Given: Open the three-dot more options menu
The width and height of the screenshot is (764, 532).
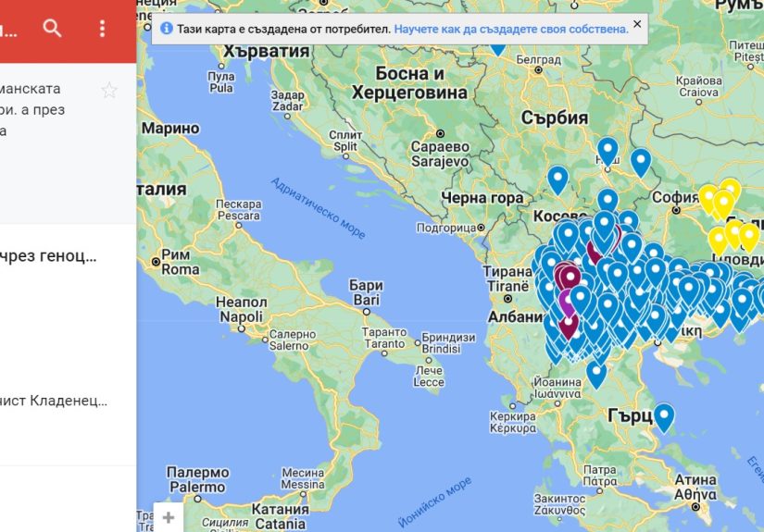Looking at the screenshot, I should pyautogui.click(x=103, y=28).
